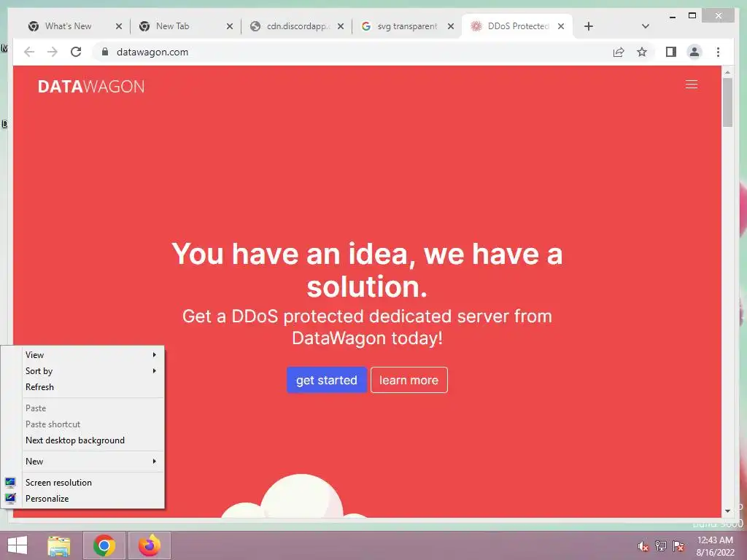The width and height of the screenshot is (747, 560).
Task: Open Screen resolution settings
Action: pyautogui.click(x=83, y=483)
